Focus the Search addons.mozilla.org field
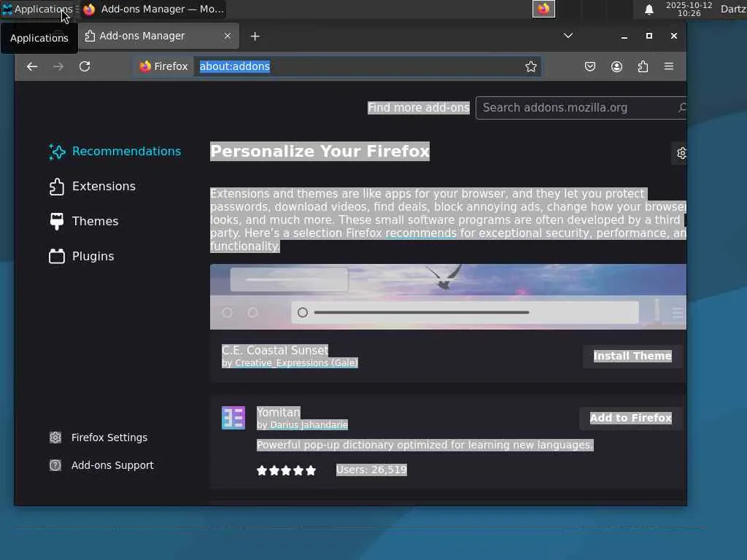This screenshot has height=560, width=747. [581, 108]
